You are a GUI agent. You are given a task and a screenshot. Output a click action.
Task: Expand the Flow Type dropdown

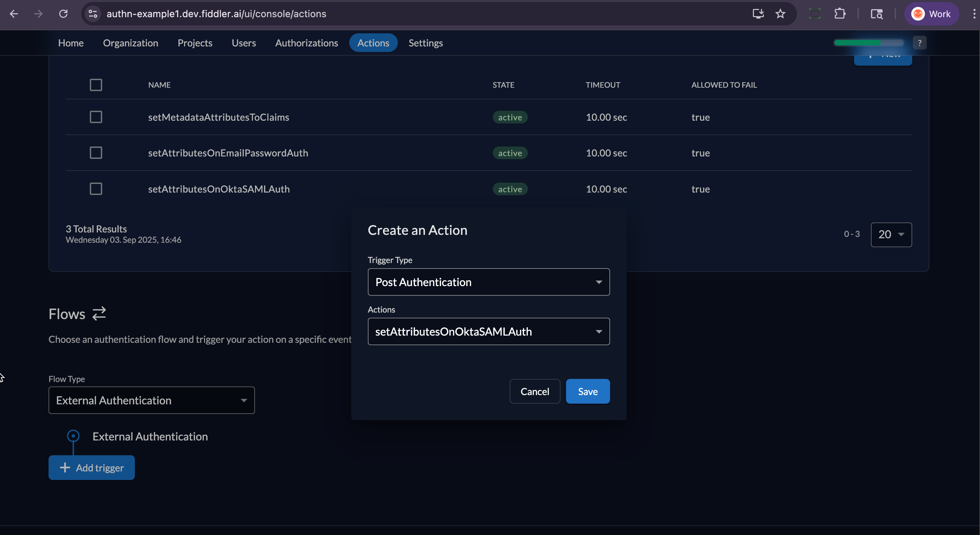pyautogui.click(x=151, y=400)
